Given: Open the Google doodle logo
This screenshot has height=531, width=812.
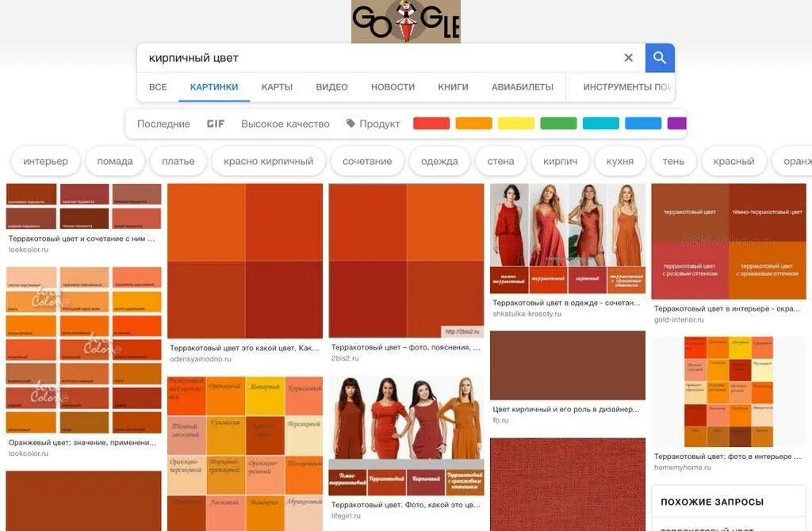Looking at the screenshot, I should [405, 21].
